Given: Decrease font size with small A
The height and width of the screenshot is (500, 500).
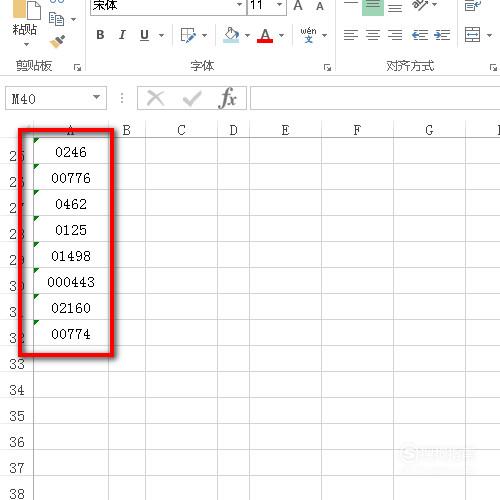Looking at the screenshot, I should click(x=320, y=6).
